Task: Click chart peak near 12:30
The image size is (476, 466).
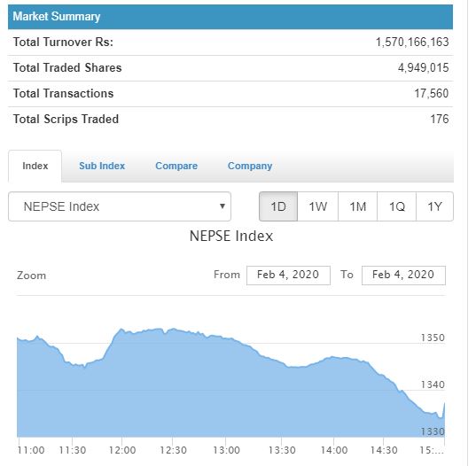Action: pyautogui.click(x=173, y=329)
